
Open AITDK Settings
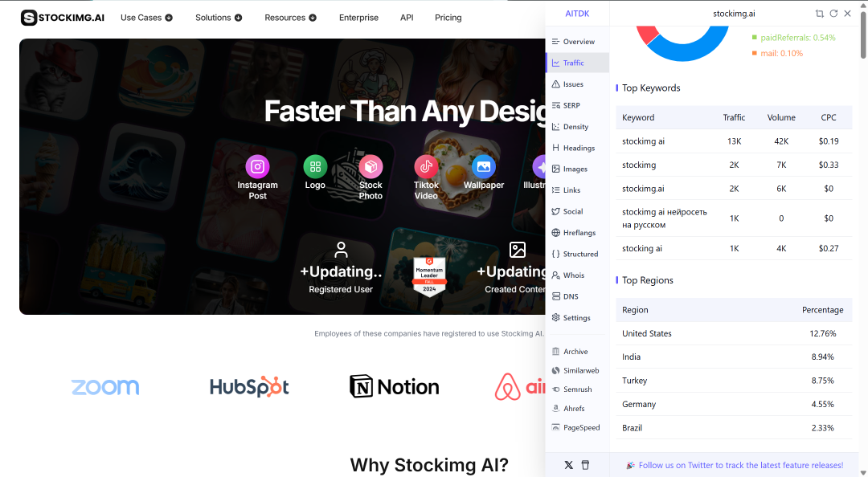[x=577, y=318]
